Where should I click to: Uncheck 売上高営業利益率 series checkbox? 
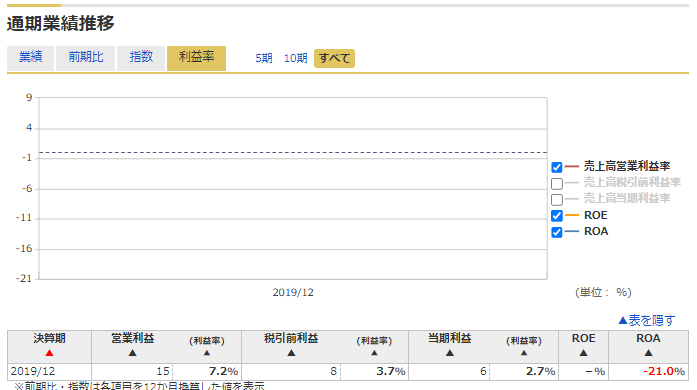(557, 167)
